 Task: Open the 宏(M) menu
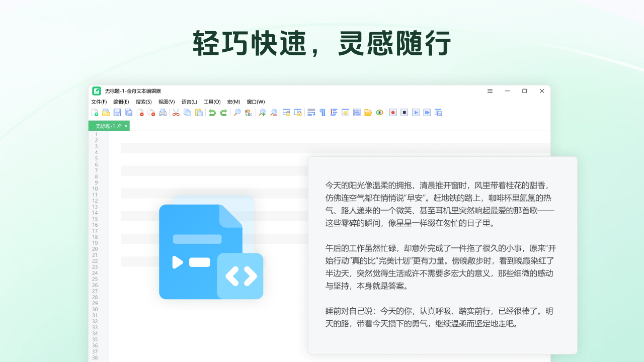point(233,102)
